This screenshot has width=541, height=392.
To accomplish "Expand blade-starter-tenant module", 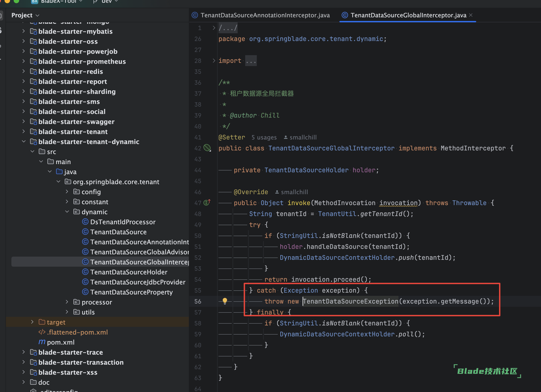I will tap(23, 131).
